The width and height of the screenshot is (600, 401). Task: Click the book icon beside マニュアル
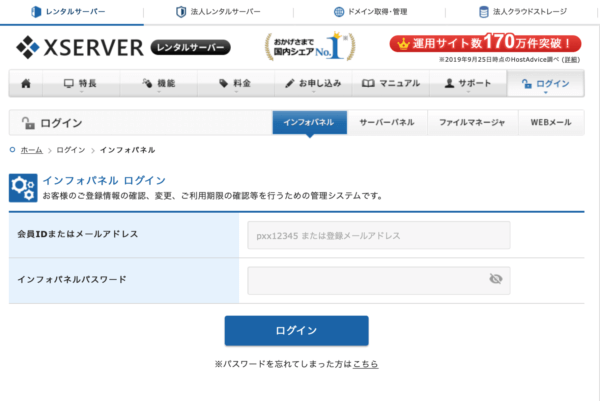point(368,83)
